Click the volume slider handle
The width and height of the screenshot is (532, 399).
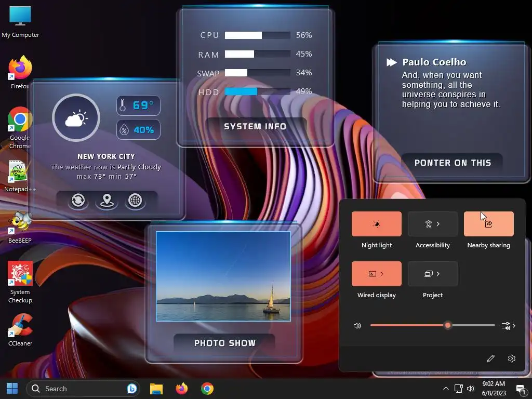coord(448,325)
